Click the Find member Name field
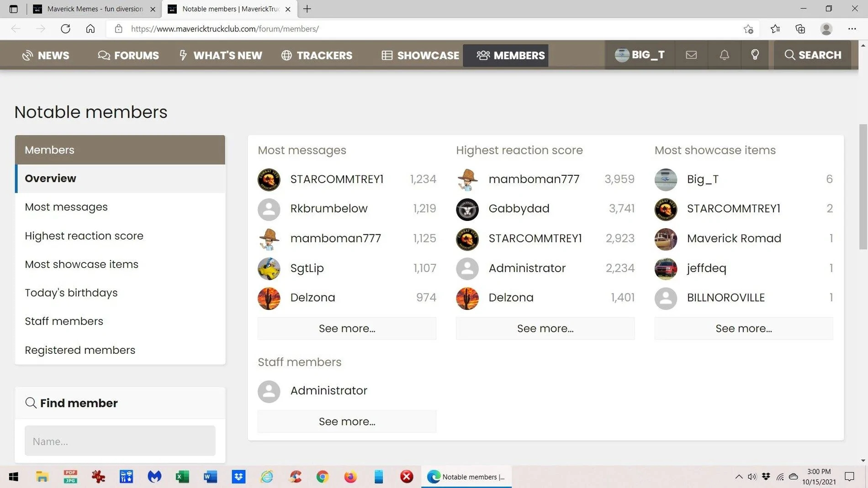The width and height of the screenshot is (868, 488). click(x=120, y=441)
